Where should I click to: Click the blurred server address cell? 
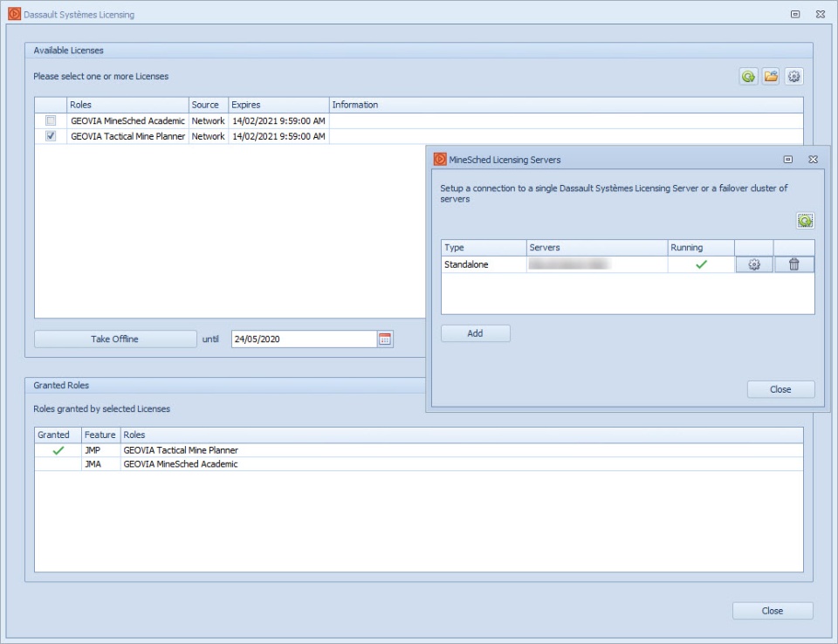[x=597, y=264]
